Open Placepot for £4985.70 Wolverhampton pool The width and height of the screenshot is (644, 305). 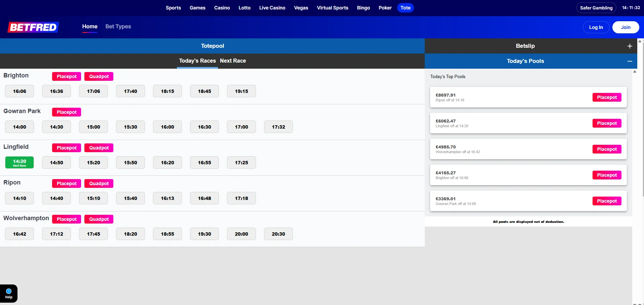pyautogui.click(x=607, y=149)
